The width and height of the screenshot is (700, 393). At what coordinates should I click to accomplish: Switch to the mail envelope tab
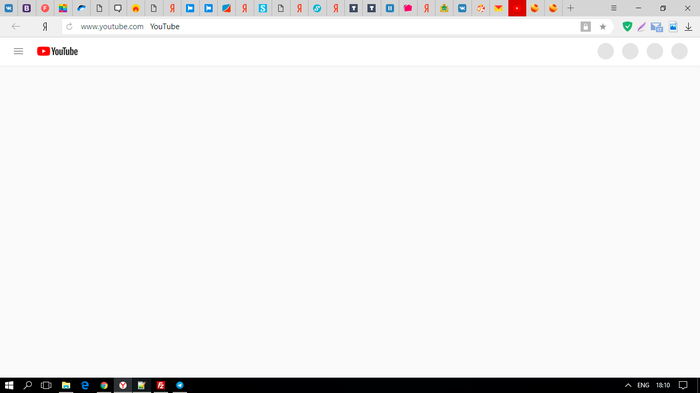(x=499, y=8)
